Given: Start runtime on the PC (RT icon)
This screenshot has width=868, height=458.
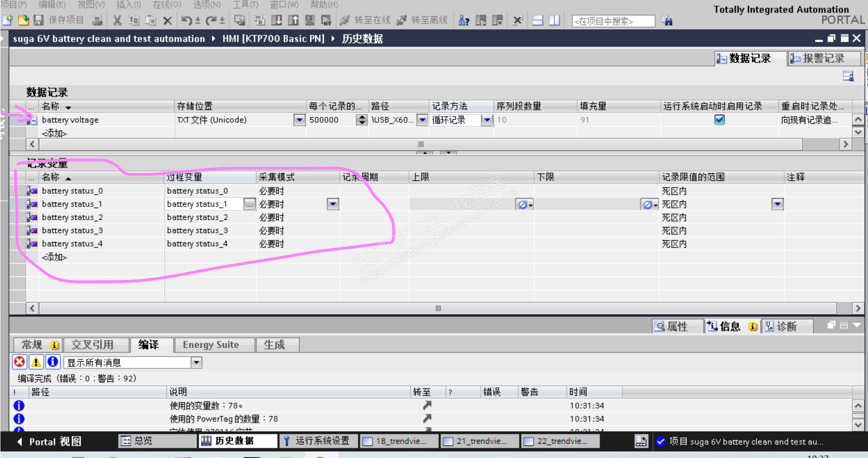Looking at the screenshot, I should click(x=327, y=20).
